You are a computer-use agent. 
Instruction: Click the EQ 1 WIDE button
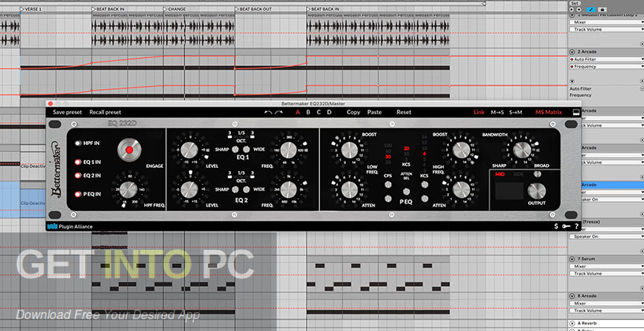tap(247, 149)
